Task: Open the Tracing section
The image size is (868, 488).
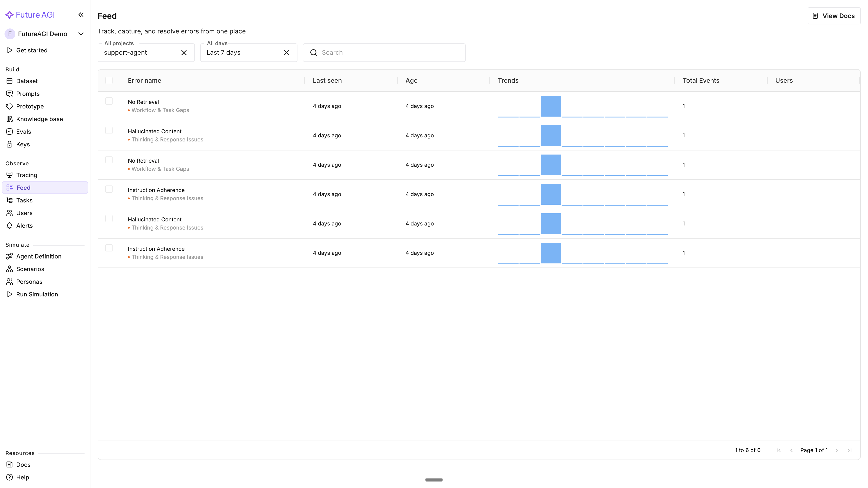Action: click(27, 175)
